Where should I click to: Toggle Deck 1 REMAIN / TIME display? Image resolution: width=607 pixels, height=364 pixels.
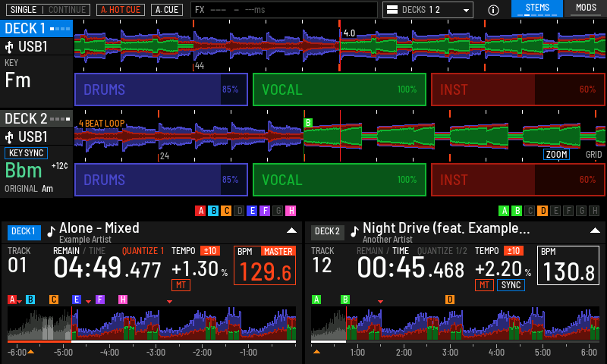[x=80, y=251]
